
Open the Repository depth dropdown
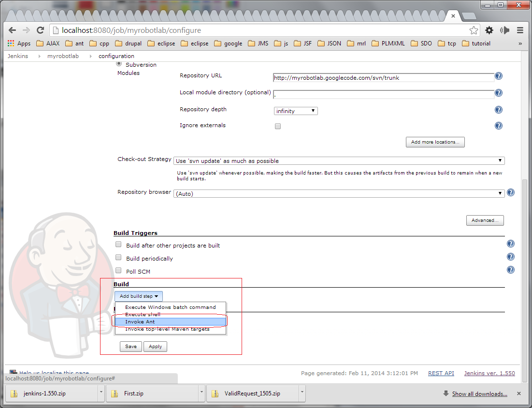(x=296, y=111)
